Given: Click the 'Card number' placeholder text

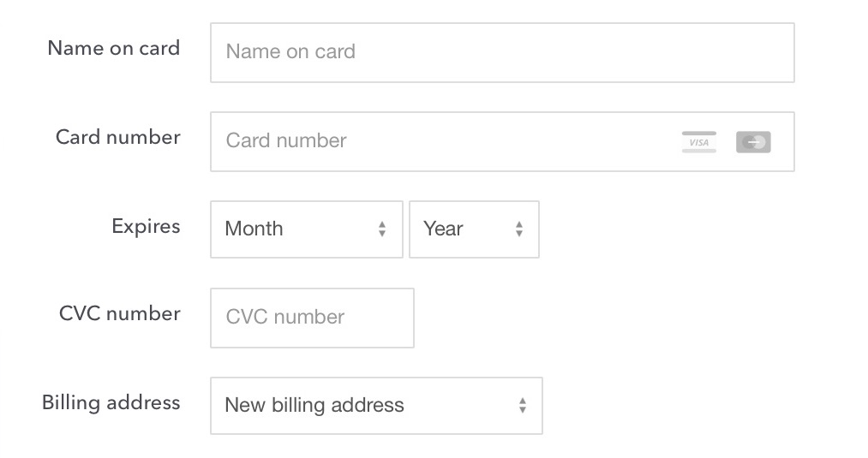Looking at the screenshot, I should tap(286, 141).
